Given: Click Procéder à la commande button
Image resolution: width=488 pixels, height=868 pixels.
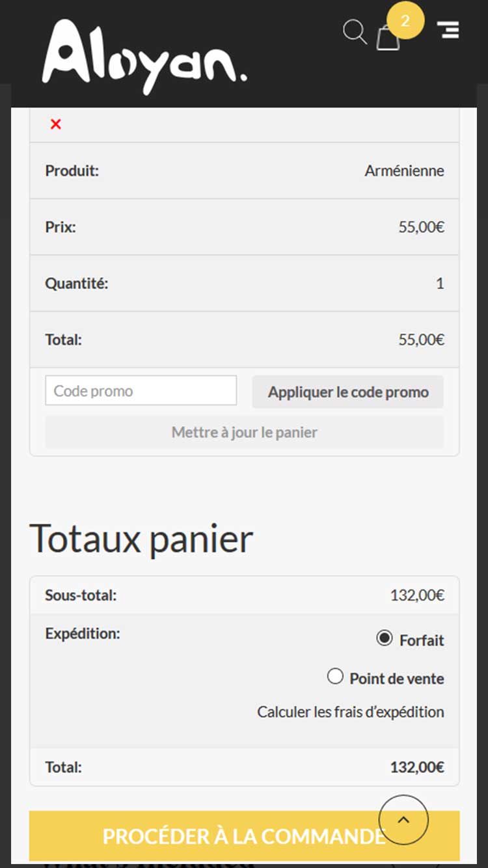Looking at the screenshot, I should pos(245,836).
